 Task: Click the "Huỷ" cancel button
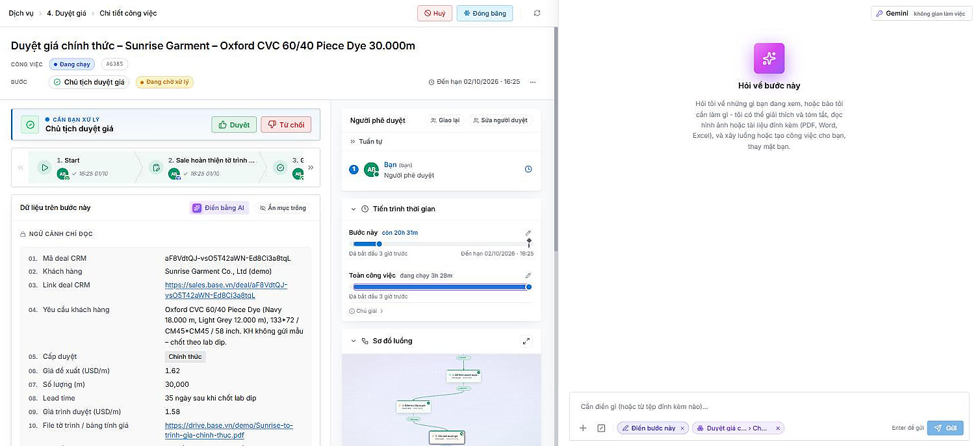pyautogui.click(x=435, y=13)
